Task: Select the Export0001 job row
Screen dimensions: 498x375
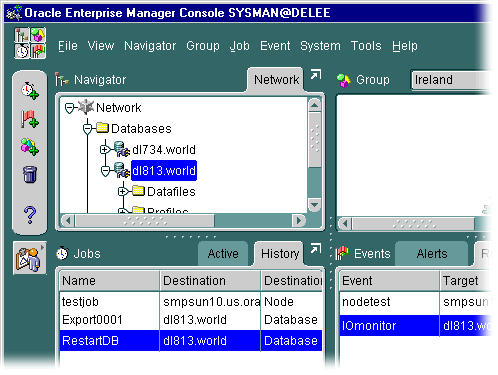Action: pos(191,320)
